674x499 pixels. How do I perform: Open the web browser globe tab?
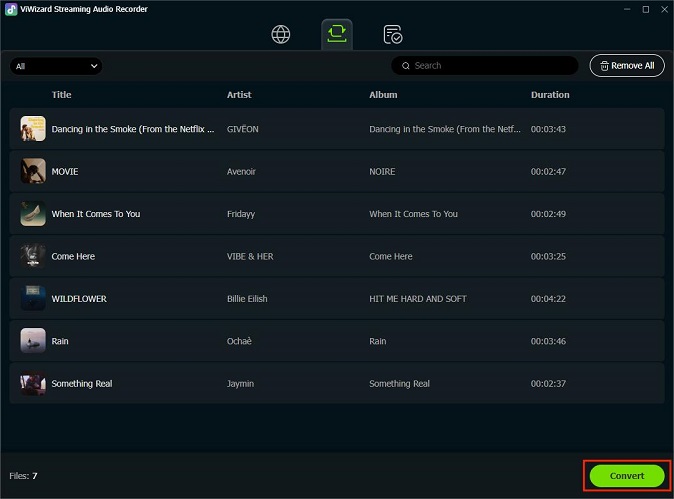pyautogui.click(x=281, y=34)
